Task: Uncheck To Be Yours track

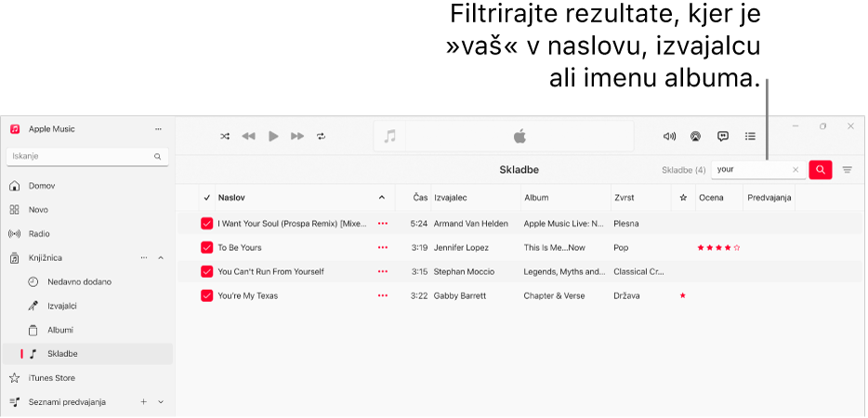Action: pos(206,247)
